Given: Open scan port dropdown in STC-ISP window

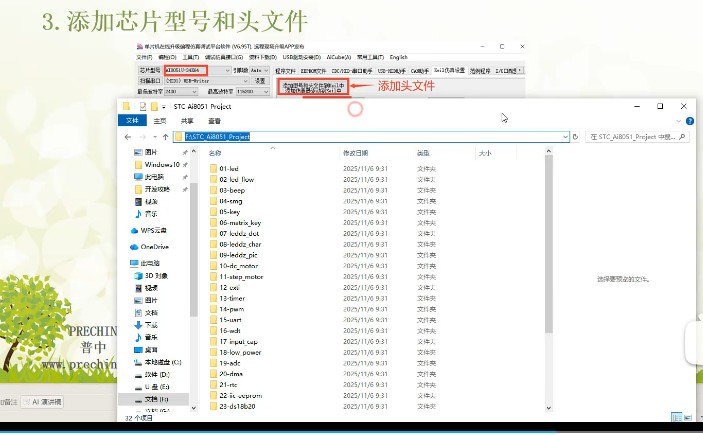Looking at the screenshot, I should tap(246, 81).
